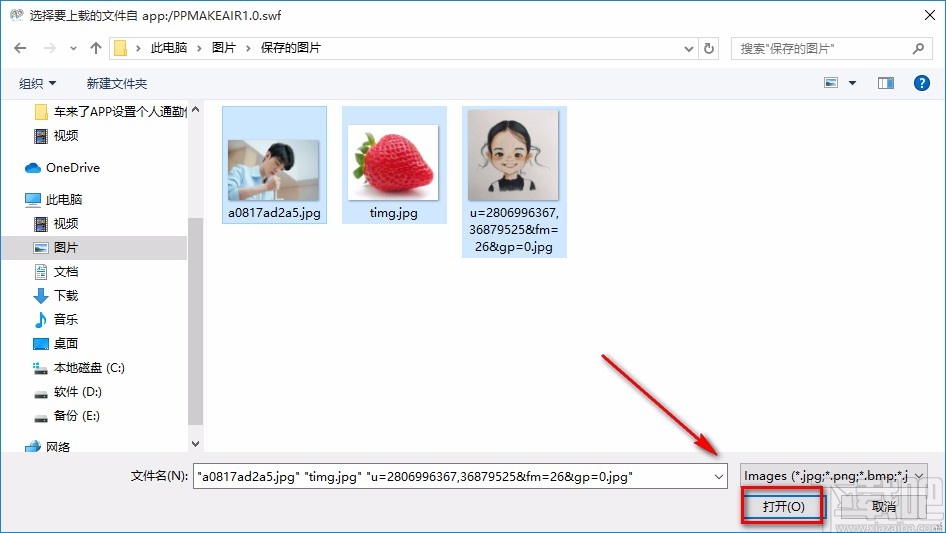Click the a0817ad2a5.jpg file name
946x533 pixels.
pyautogui.click(x=275, y=213)
